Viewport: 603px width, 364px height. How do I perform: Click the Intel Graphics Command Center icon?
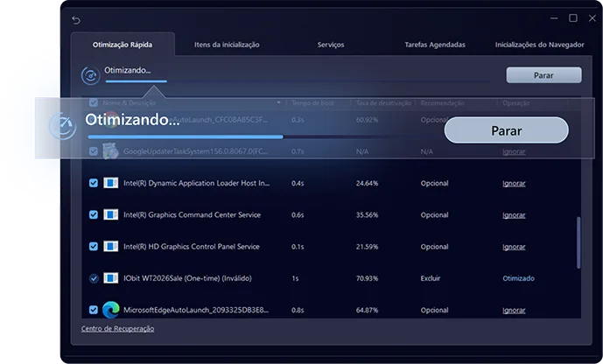coord(111,214)
